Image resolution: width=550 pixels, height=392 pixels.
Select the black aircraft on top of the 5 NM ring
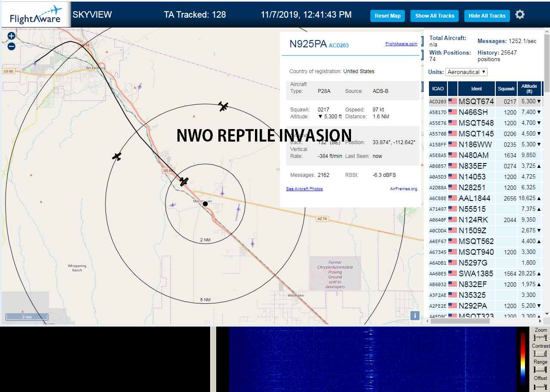click(223, 106)
